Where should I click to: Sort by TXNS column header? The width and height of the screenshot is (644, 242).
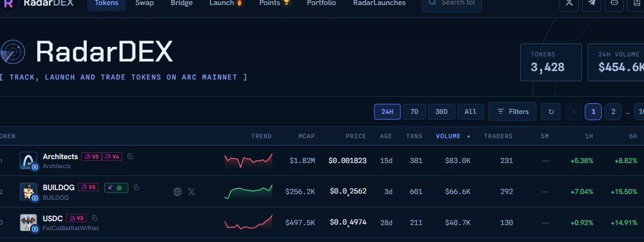[414, 137]
